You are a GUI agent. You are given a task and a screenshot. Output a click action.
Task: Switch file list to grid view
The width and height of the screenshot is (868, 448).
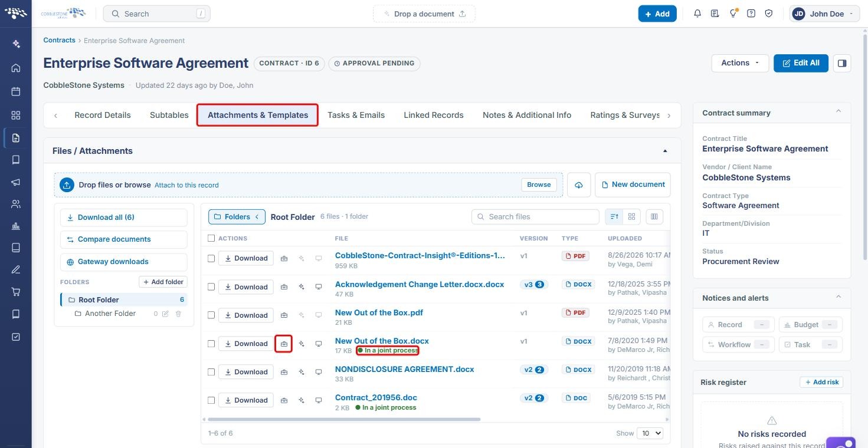click(x=631, y=217)
